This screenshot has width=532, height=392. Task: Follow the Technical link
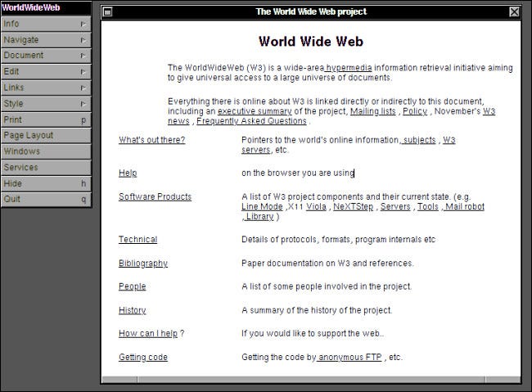coord(138,240)
